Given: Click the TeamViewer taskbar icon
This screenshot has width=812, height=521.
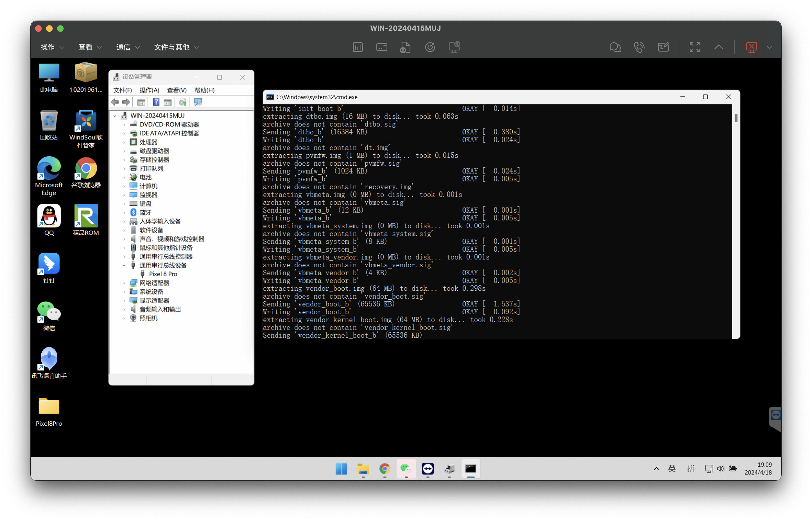Looking at the screenshot, I should [428, 469].
